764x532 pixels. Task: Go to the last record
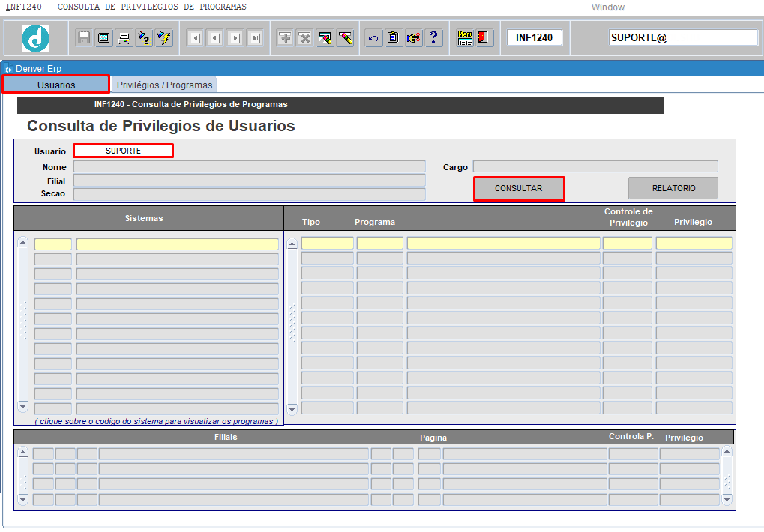(256, 38)
